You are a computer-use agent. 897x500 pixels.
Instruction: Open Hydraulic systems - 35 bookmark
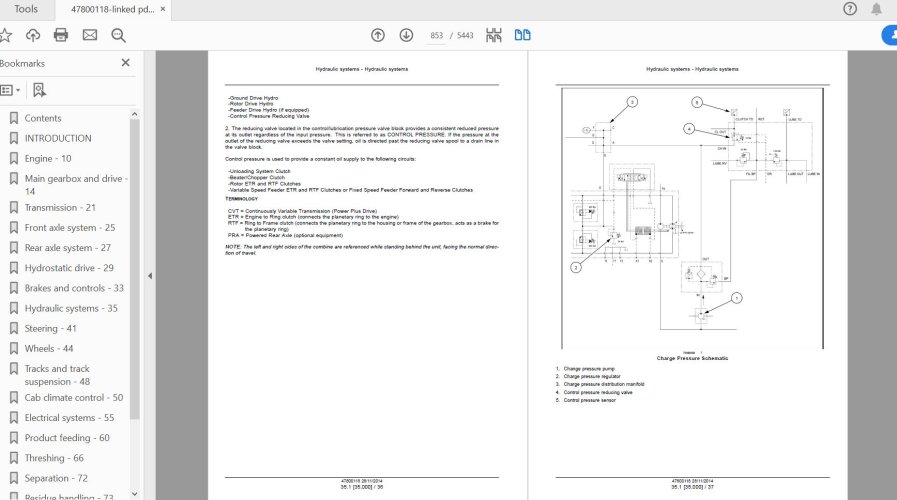(x=71, y=308)
